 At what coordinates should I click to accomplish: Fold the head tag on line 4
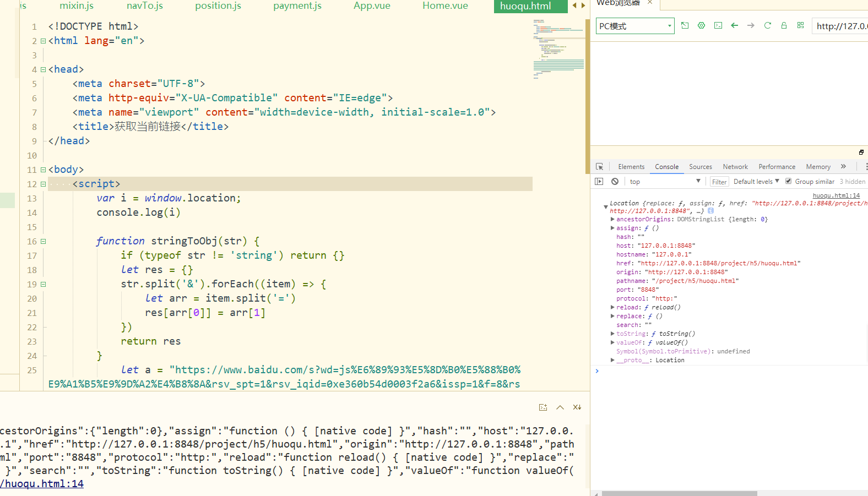pyautogui.click(x=43, y=69)
